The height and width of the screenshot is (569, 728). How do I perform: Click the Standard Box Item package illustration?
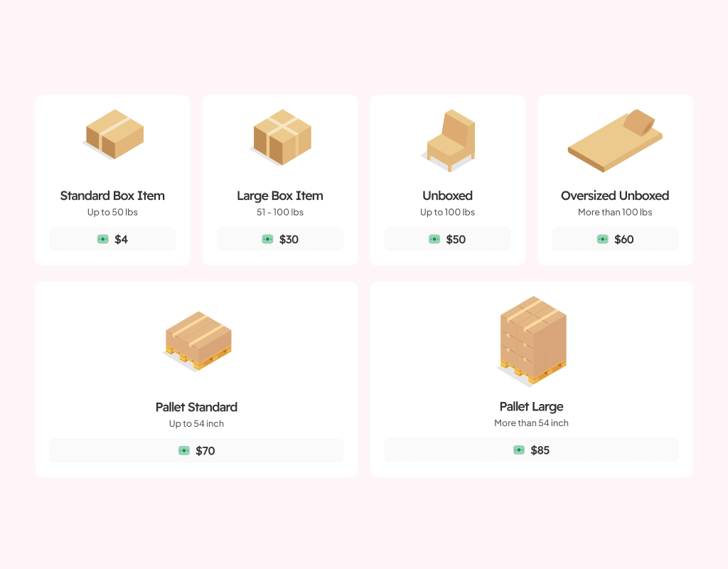tap(114, 134)
